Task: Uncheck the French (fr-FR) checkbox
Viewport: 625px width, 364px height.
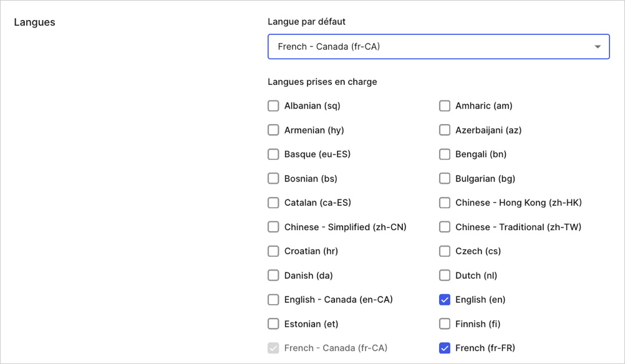Action: pyautogui.click(x=445, y=348)
